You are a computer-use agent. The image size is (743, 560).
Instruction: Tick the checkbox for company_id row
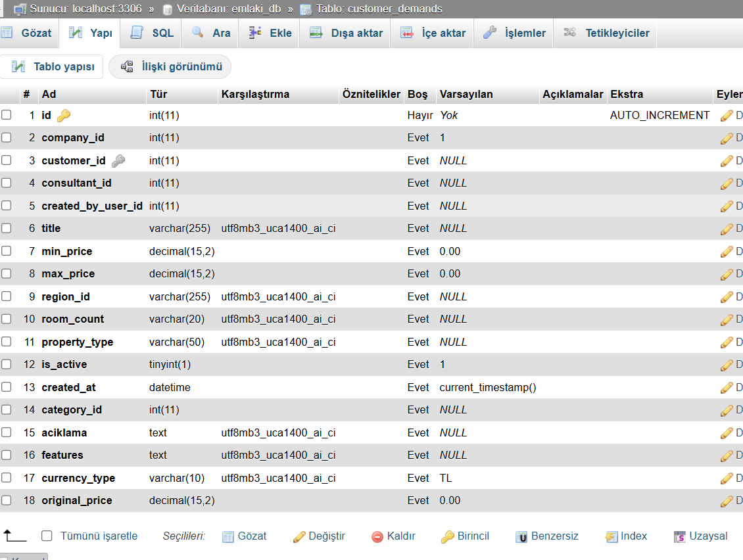7,137
